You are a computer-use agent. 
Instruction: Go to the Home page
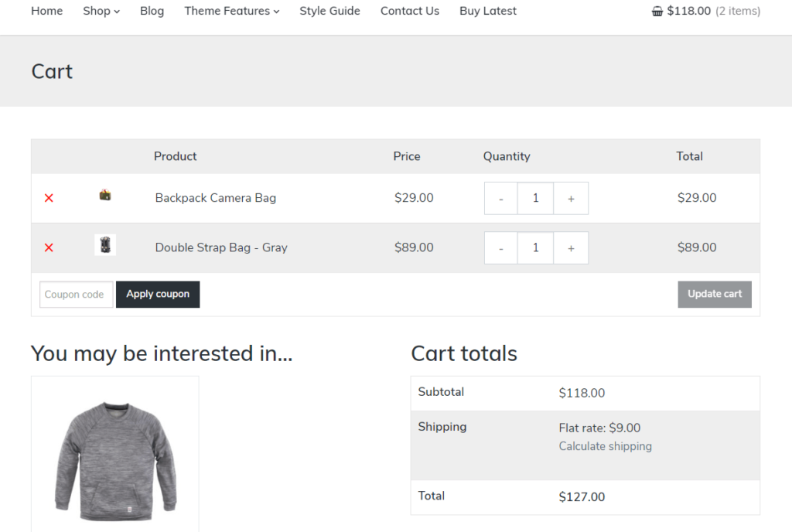47,11
